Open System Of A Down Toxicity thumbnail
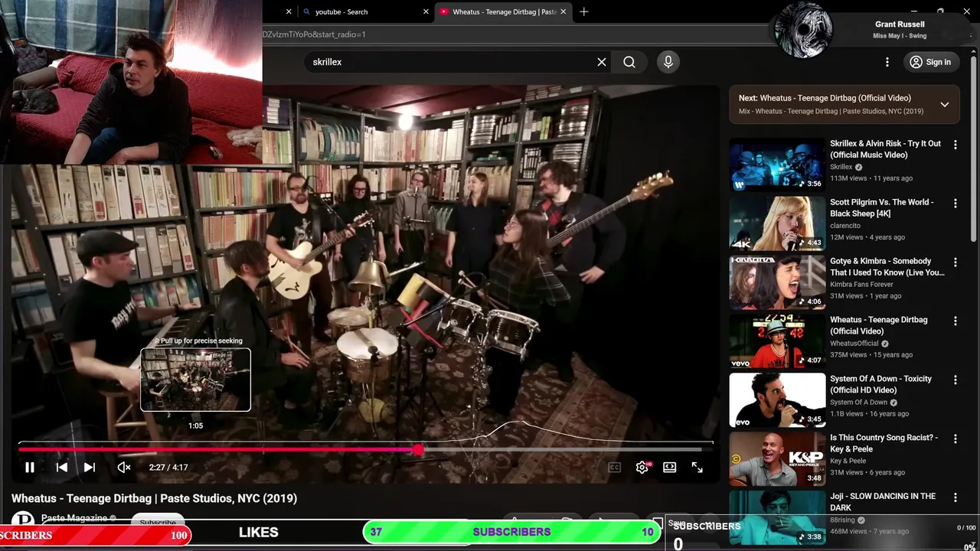Image resolution: width=980 pixels, height=551 pixels. (777, 399)
